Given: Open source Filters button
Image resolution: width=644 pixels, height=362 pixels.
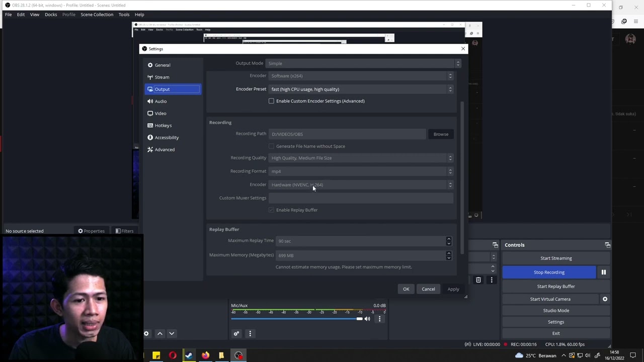Looking at the screenshot, I should pos(124,231).
